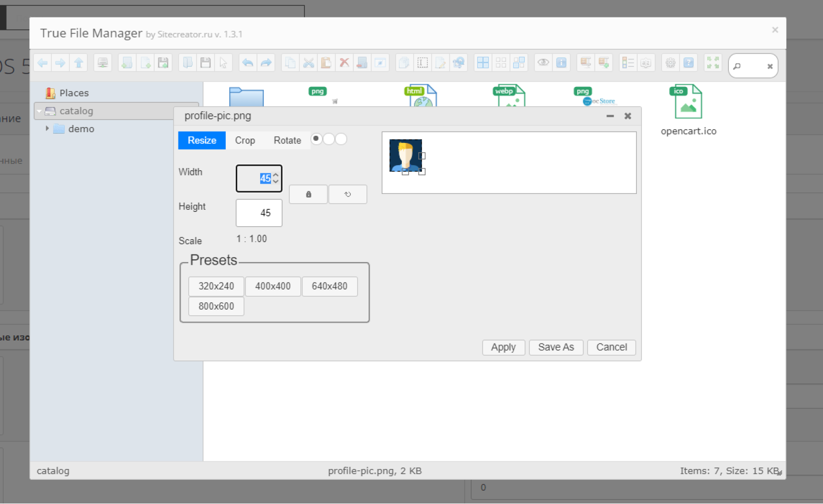Click the sort a-z toolbar icon

[x=646, y=63]
